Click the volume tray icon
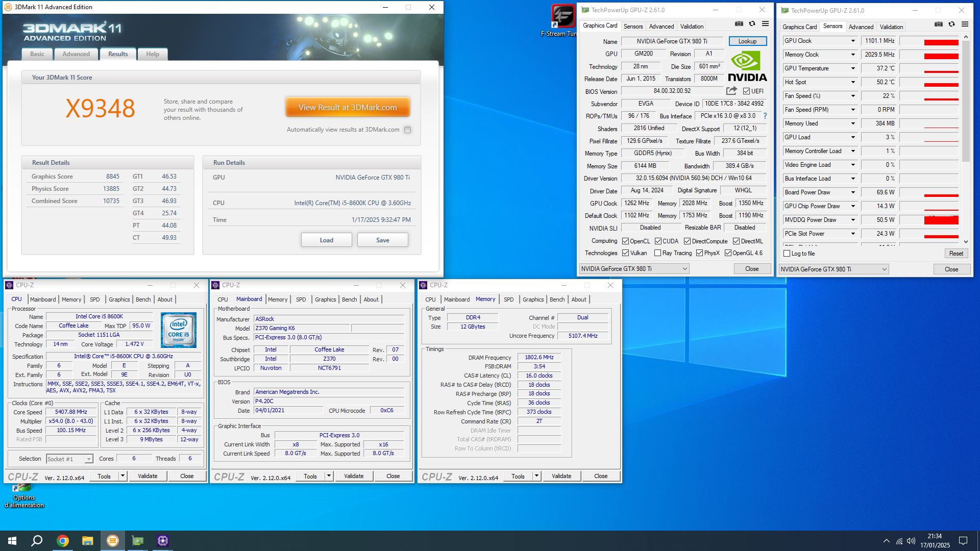This screenshot has width=980, height=551. point(911,541)
